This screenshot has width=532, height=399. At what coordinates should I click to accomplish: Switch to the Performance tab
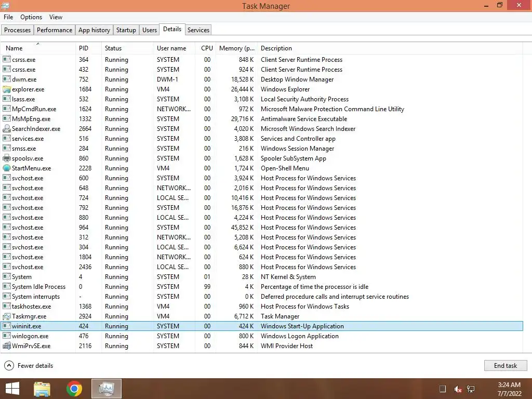click(55, 30)
